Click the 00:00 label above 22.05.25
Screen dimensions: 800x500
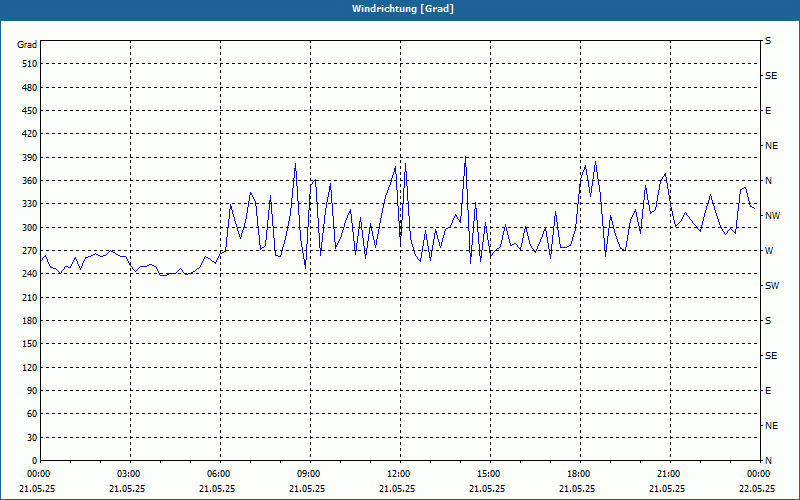(x=759, y=474)
